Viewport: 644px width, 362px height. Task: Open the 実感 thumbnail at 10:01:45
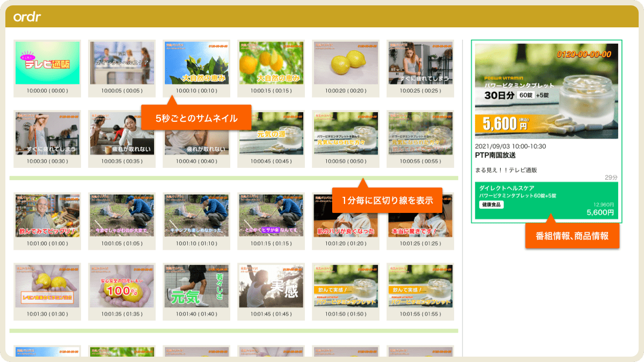tap(271, 285)
